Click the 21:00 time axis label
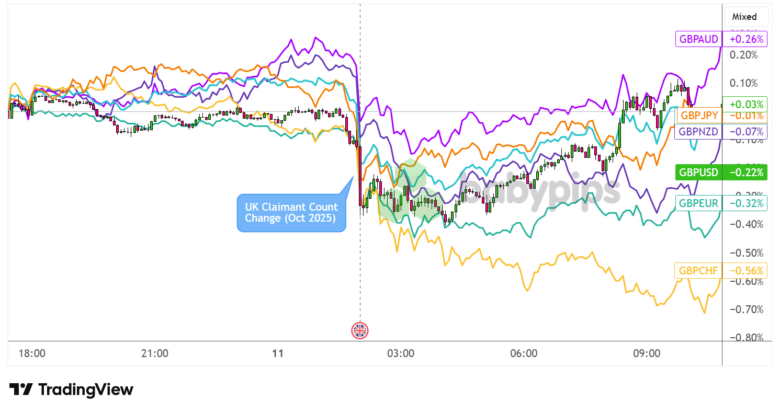Screen dimensions: 780x413 point(155,354)
